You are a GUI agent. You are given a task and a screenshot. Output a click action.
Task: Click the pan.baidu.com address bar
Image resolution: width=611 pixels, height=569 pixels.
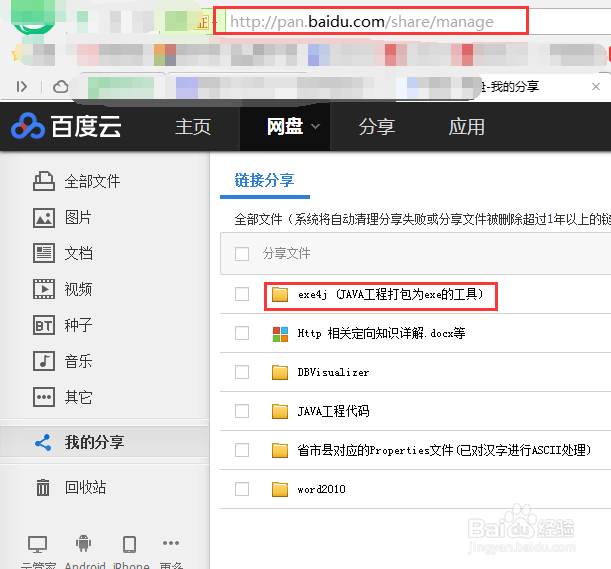tap(371, 21)
